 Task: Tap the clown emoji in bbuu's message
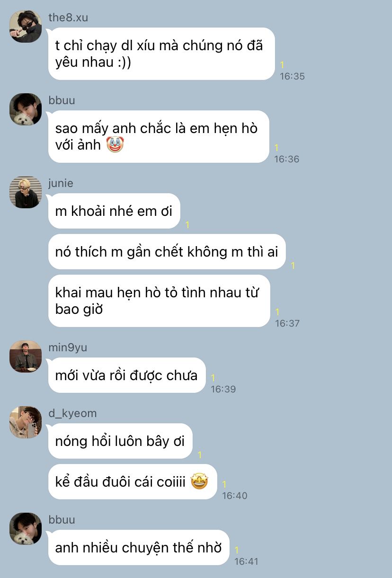[x=115, y=145]
